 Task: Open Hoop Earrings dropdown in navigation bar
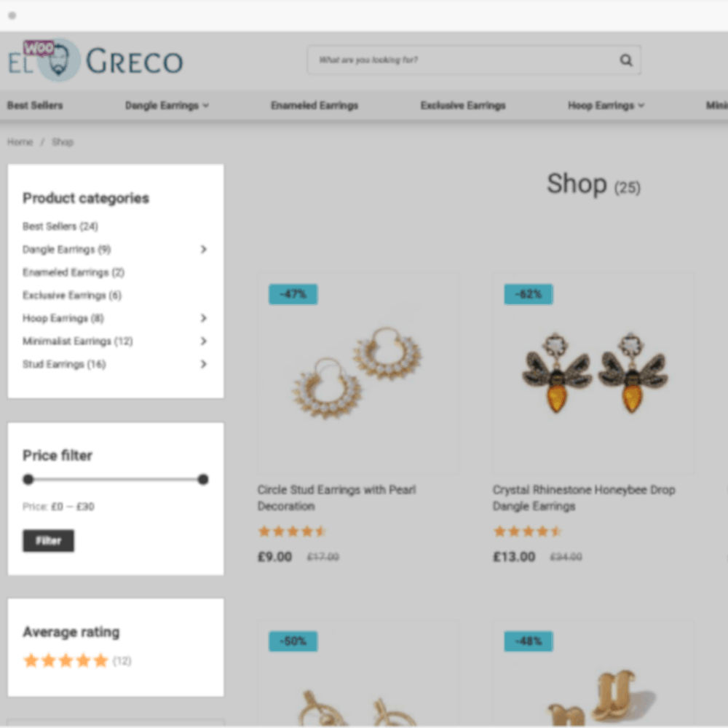tap(606, 106)
